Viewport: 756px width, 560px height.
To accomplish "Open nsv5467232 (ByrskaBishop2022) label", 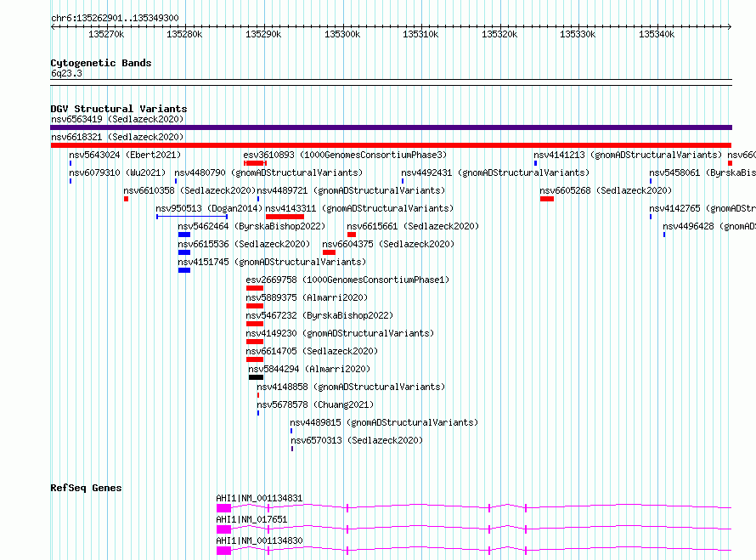I will coord(319,315).
